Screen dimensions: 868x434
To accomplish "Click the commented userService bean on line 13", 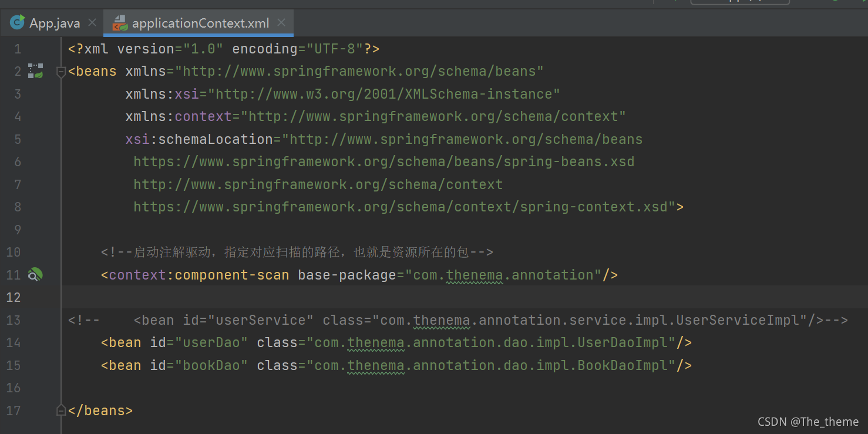I will pos(458,320).
